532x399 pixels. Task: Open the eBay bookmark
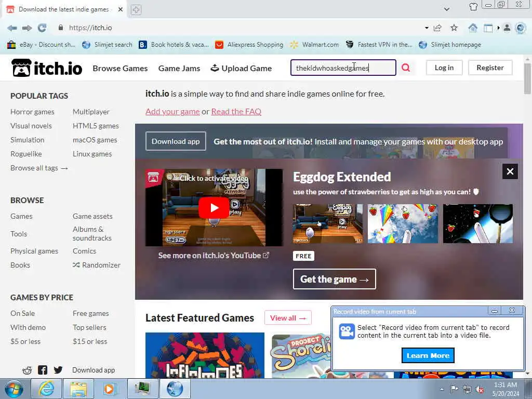coord(41,45)
